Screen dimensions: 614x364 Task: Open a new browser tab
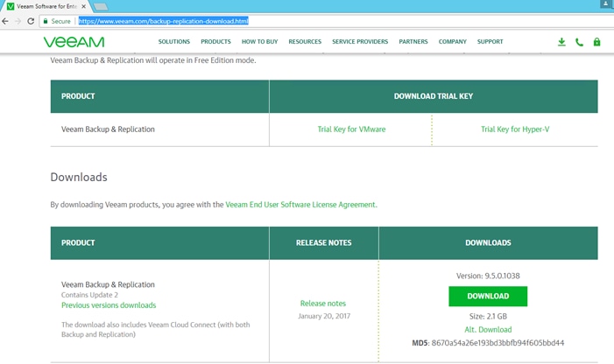[x=101, y=6]
